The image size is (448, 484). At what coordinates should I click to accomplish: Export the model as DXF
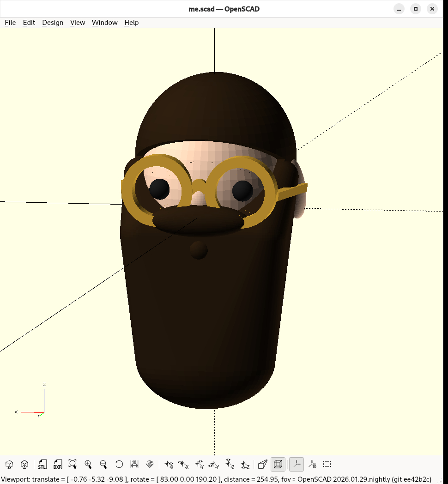57,464
